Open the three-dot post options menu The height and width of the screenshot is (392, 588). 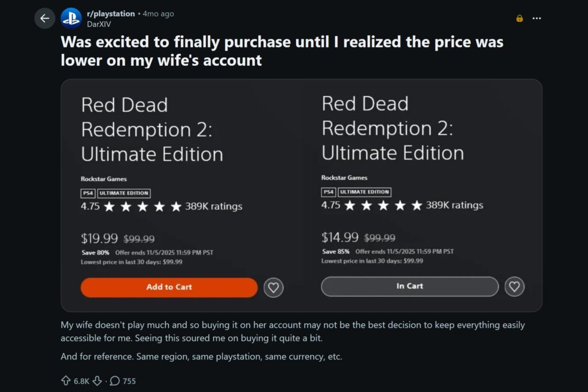coord(537,18)
